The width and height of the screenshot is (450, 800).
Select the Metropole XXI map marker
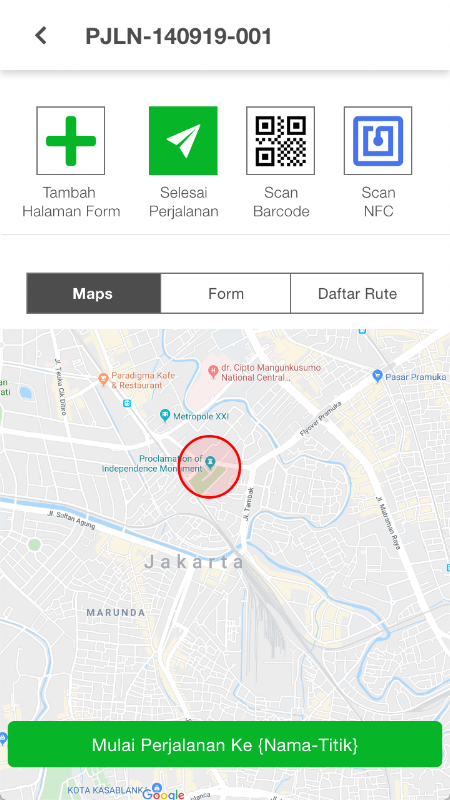pyautogui.click(x=165, y=416)
